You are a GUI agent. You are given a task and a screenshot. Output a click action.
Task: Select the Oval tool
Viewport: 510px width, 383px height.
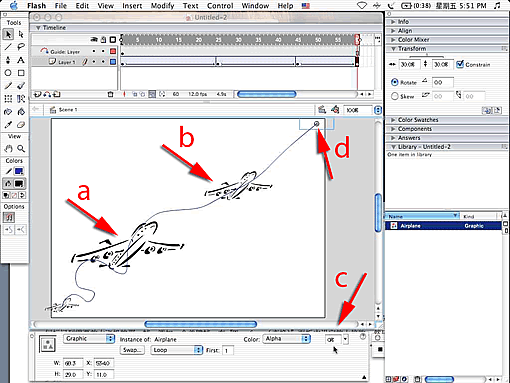click(8, 73)
